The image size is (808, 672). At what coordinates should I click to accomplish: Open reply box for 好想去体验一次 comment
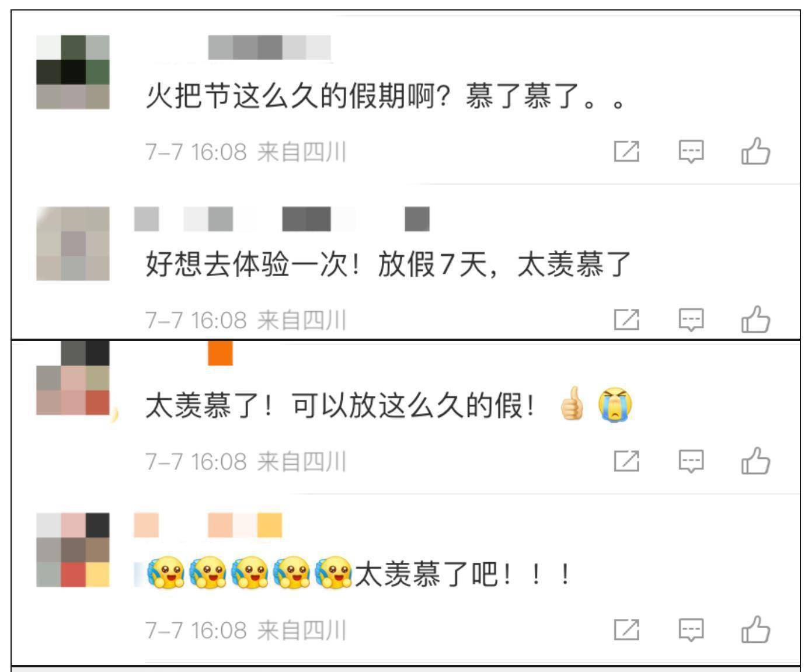coord(691,320)
